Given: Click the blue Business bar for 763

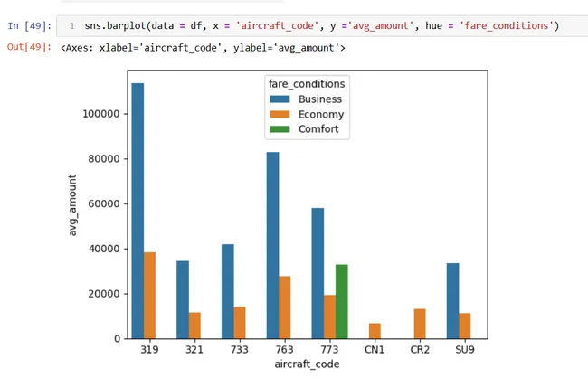Looking at the screenshot, I should pyautogui.click(x=272, y=245).
